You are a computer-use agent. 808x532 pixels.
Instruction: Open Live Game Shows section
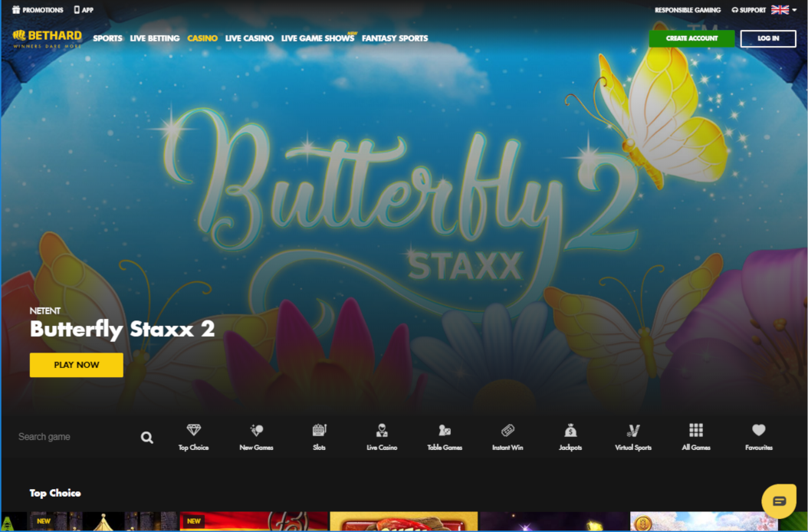tap(318, 38)
